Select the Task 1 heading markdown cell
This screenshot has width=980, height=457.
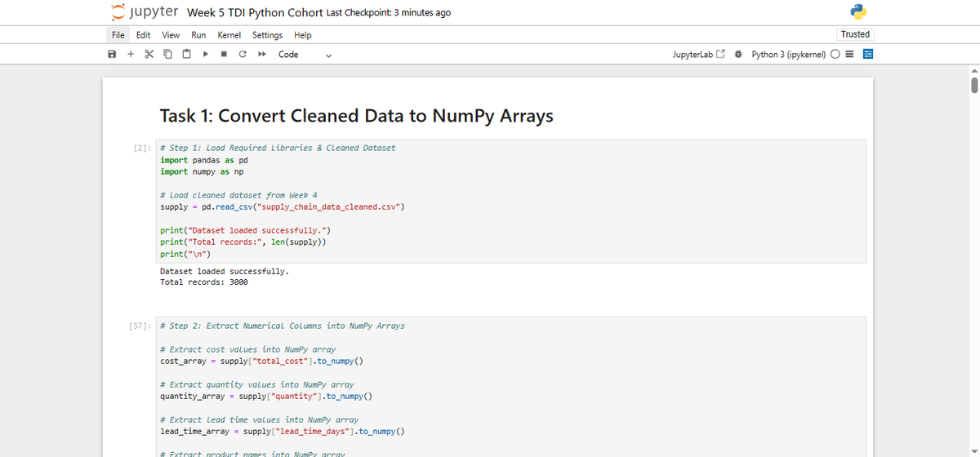pyautogui.click(x=357, y=116)
